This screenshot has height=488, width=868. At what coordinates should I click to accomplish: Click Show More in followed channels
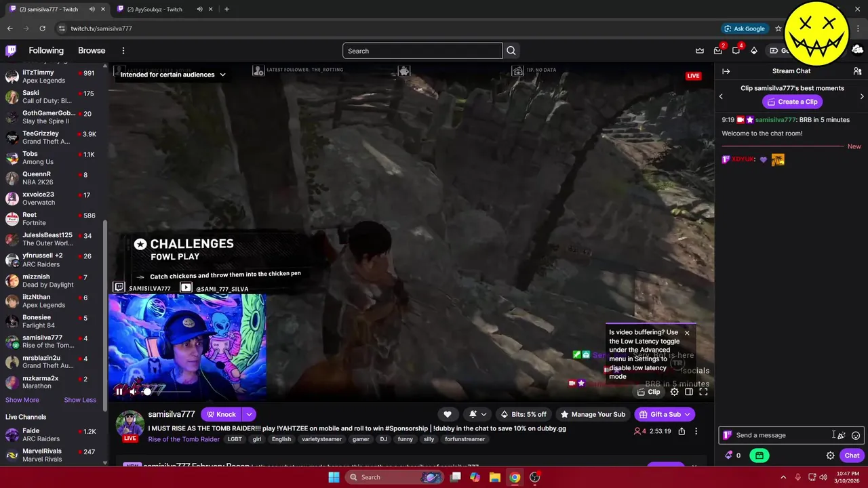[22, 400]
